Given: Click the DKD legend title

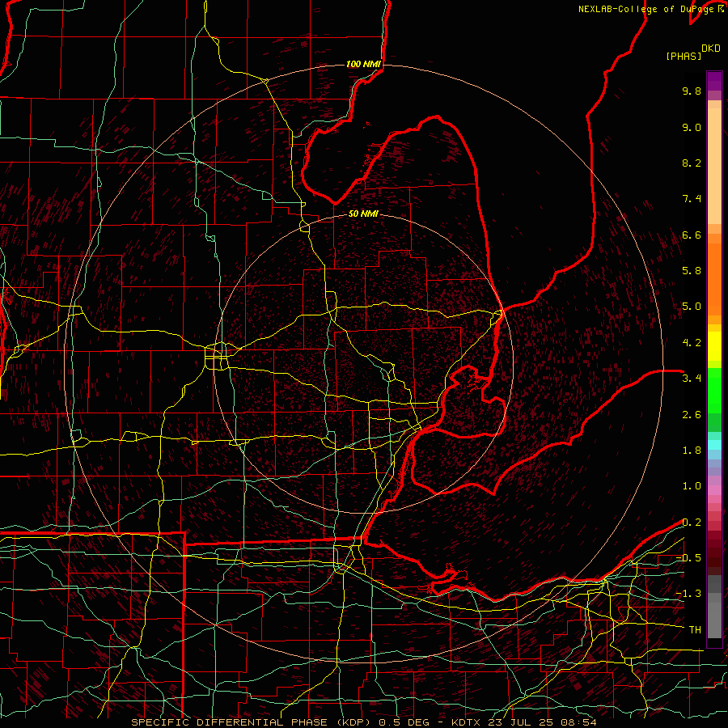Looking at the screenshot, I should [x=711, y=49].
